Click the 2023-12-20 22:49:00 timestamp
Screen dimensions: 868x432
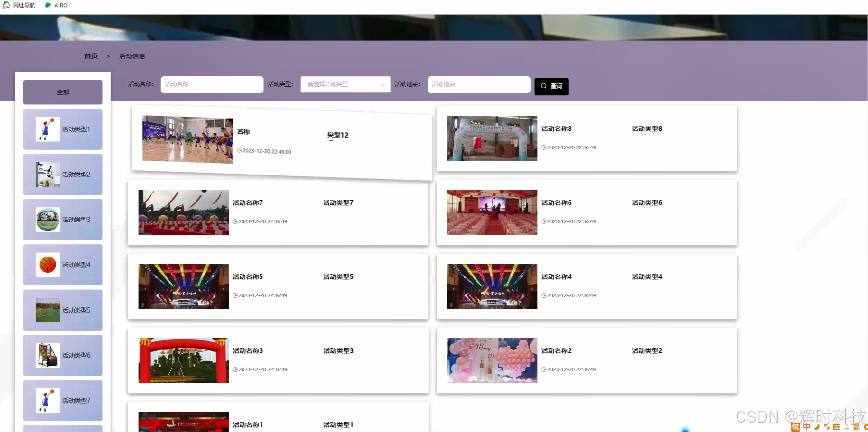coord(267,151)
